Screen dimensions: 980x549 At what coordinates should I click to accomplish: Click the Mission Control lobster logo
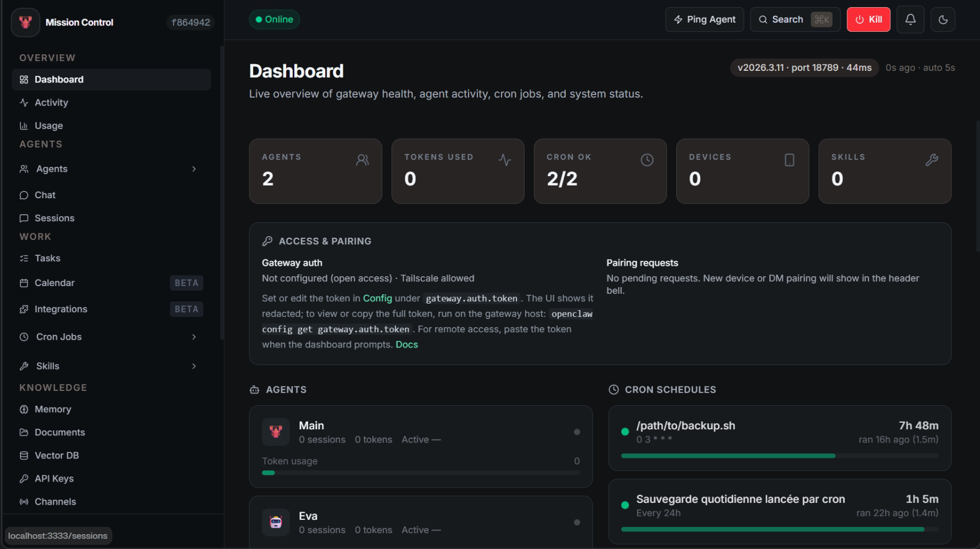[25, 23]
